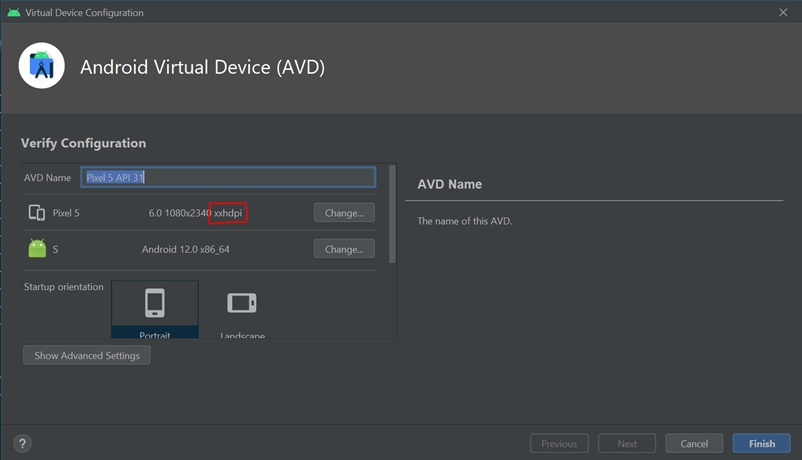Cancel the AVD configuration
This screenshot has width=802, height=460.
pyautogui.click(x=694, y=444)
